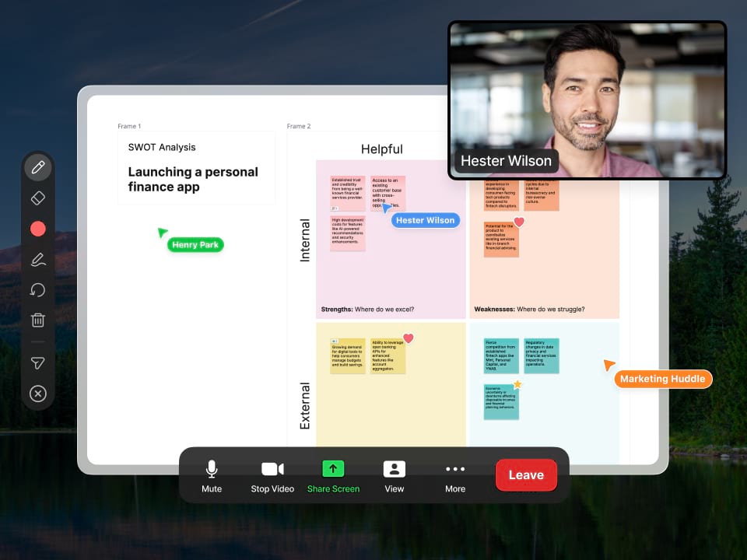Open the More options menu

tap(455, 475)
